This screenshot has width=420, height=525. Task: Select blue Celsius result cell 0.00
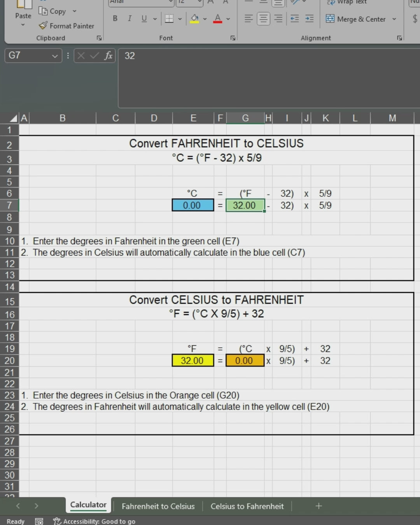coord(193,205)
